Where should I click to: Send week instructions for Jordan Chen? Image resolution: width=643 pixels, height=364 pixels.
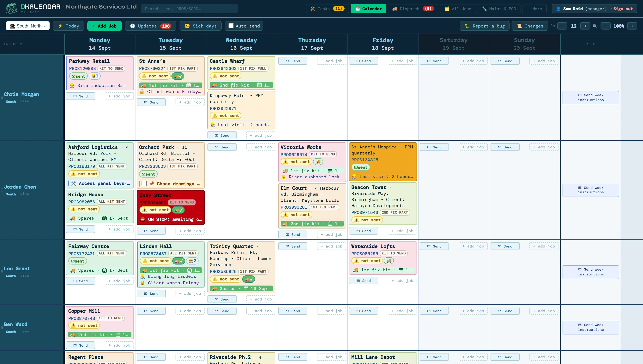591,190
